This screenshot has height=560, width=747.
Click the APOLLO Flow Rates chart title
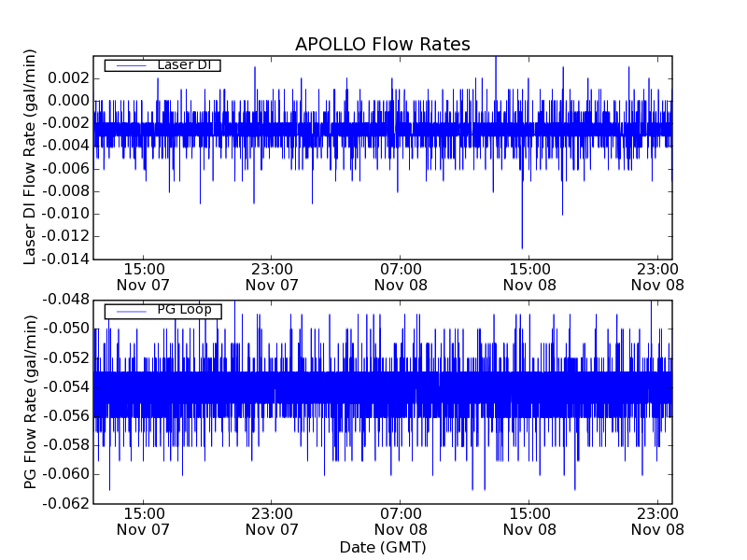click(382, 44)
